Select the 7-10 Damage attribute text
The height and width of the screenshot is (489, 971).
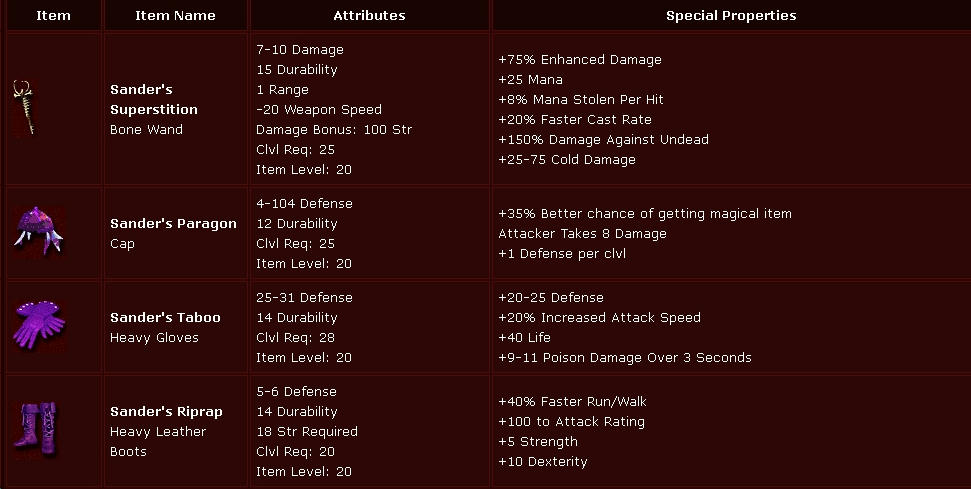(x=300, y=50)
